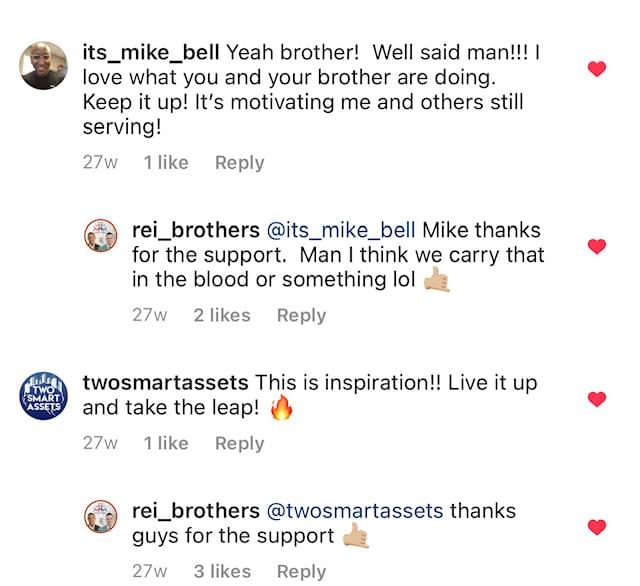Open twosmartassets username link
The image size is (640, 586).
(x=165, y=383)
